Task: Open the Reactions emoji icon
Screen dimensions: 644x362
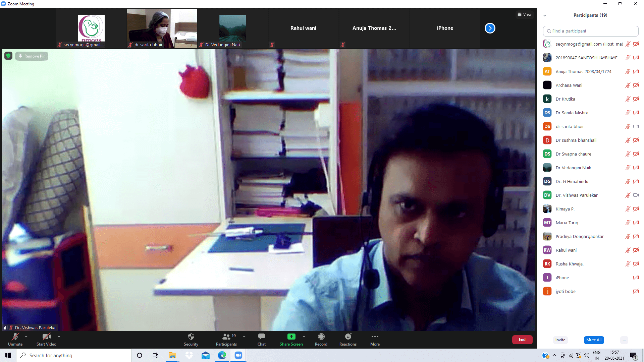Action: pos(348,337)
